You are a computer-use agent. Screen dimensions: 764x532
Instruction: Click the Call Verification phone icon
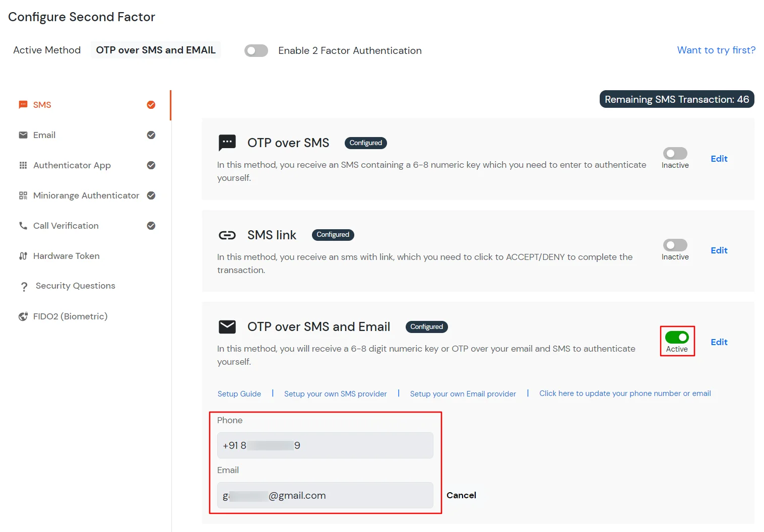pyautogui.click(x=23, y=226)
